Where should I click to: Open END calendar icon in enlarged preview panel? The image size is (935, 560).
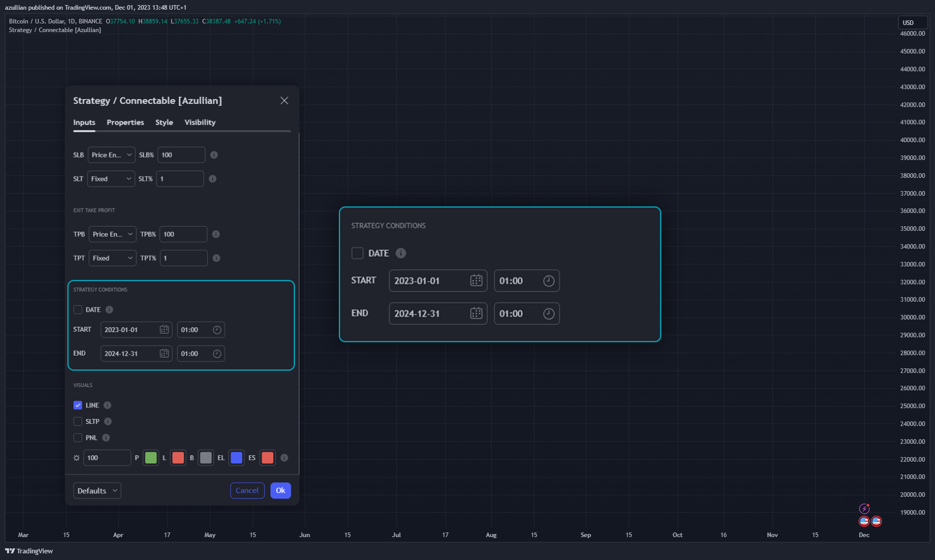[x=476, y=313]
